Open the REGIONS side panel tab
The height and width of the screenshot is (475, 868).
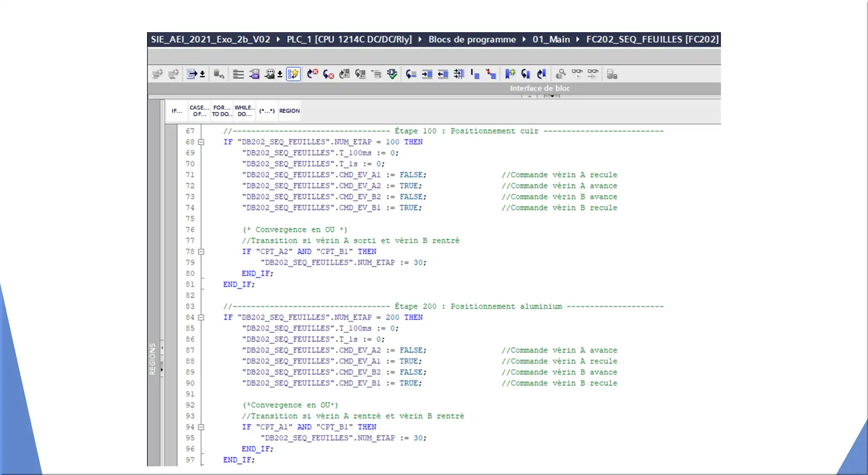(x=152, y=359)
